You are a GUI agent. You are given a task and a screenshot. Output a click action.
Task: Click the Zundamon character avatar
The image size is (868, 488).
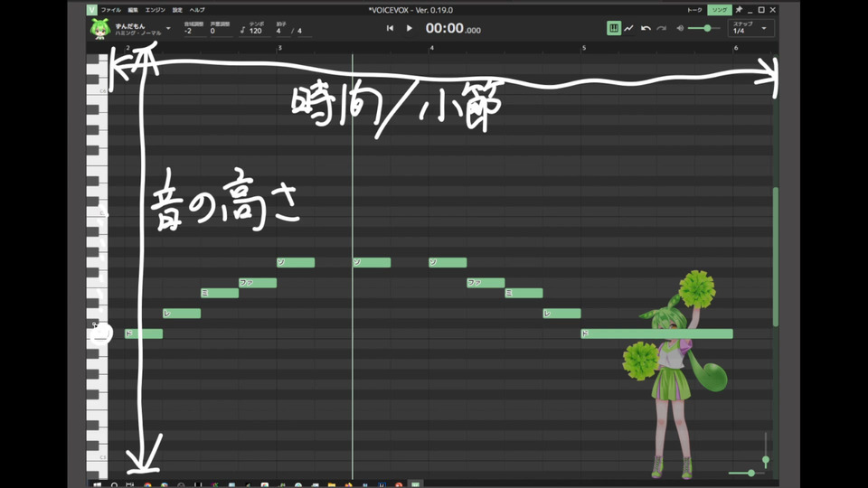point(100,29)
